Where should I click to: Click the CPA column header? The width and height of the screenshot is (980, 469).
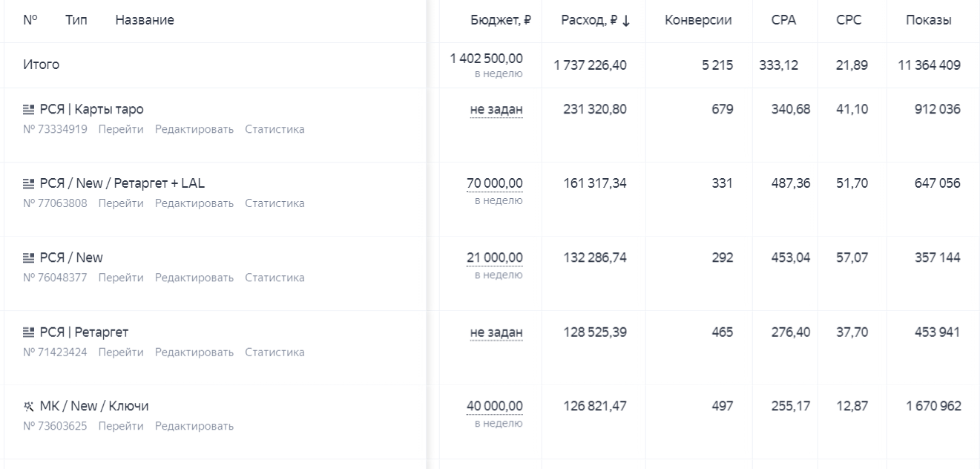[784, 21]
